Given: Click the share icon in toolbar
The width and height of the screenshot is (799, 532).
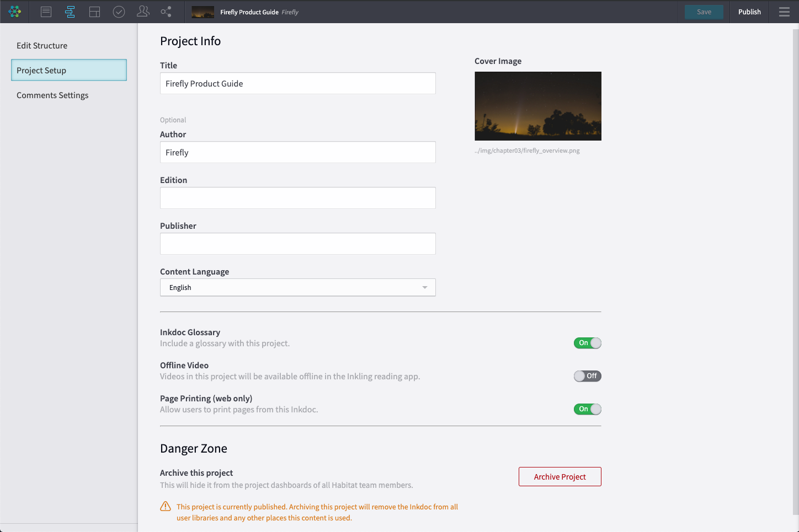Looking at the screenshot, I should 166,12.
